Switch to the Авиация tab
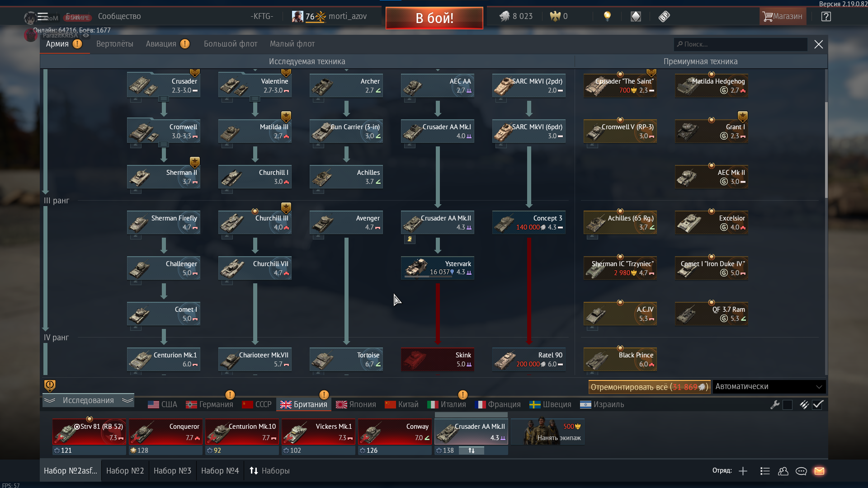Viewport: 868px width, 488px height. pyautogui.click(x=161, y=44)
